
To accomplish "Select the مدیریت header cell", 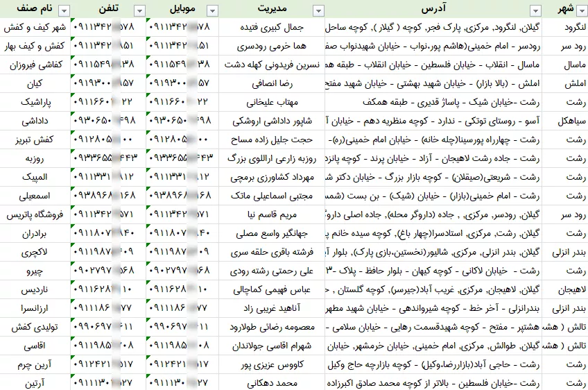I will [272, 8].
